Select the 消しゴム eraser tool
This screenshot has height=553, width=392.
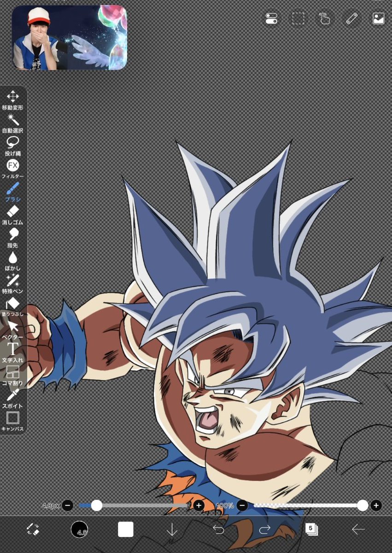click(12, 215)
